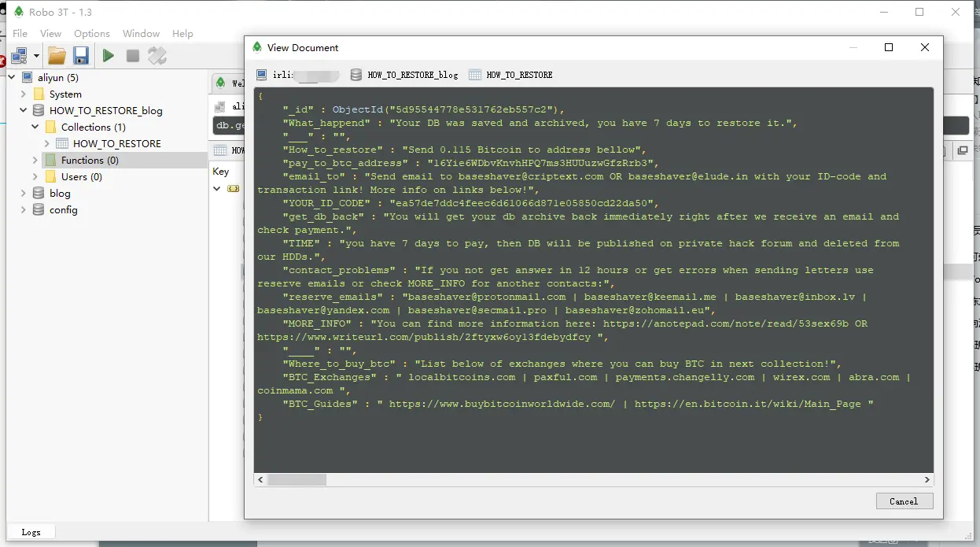Expand the HOW_TO_RESTORE collection node
The image size is (980, 547).
(47, 143)
